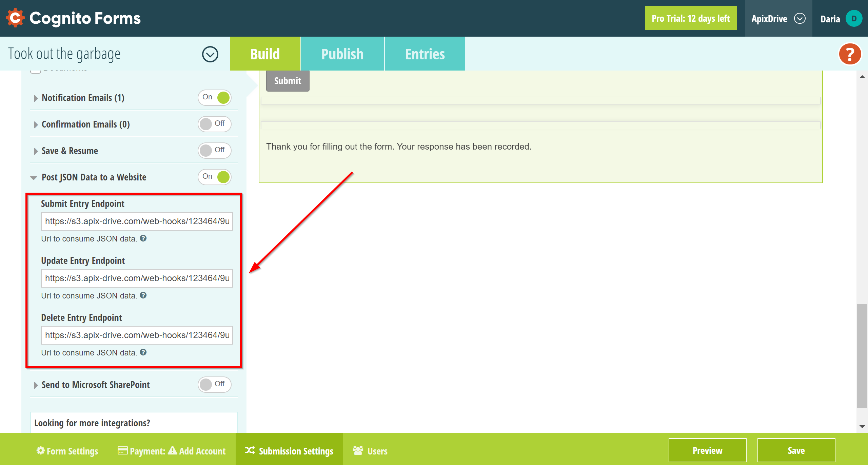Open form title dropdown chevron

point(210,54)
